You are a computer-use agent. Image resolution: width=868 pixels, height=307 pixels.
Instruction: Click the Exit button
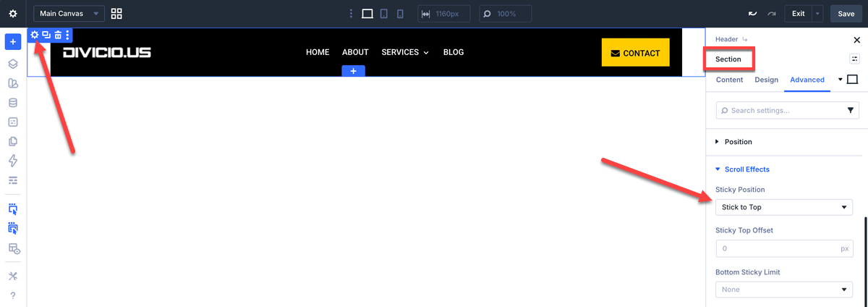tap(798, 14)
